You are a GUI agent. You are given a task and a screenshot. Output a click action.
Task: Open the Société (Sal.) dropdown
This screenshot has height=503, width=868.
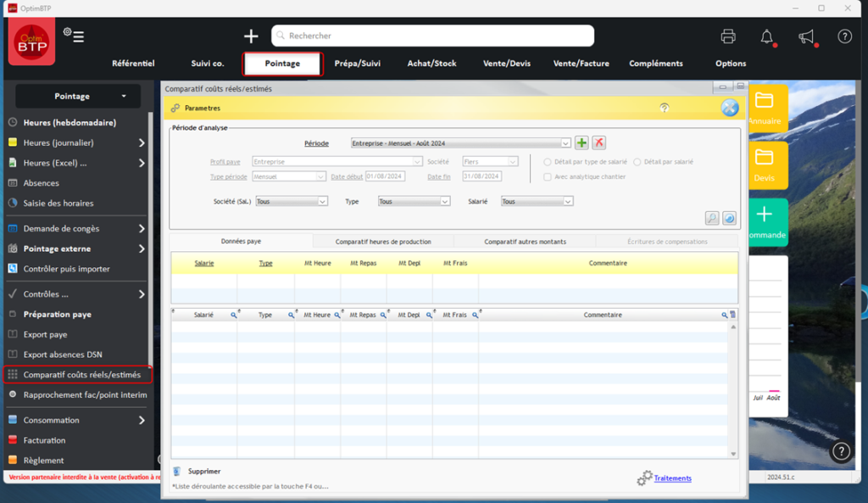click(x=322, y=202)
